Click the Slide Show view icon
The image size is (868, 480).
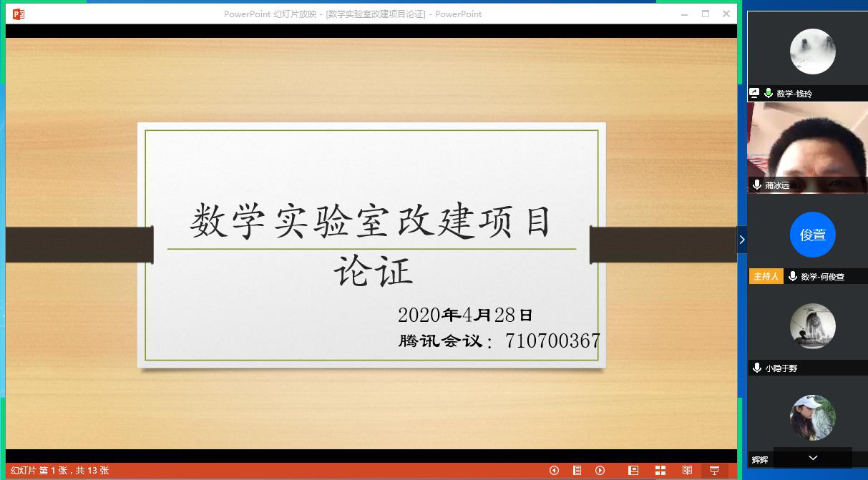click(713, 471)
